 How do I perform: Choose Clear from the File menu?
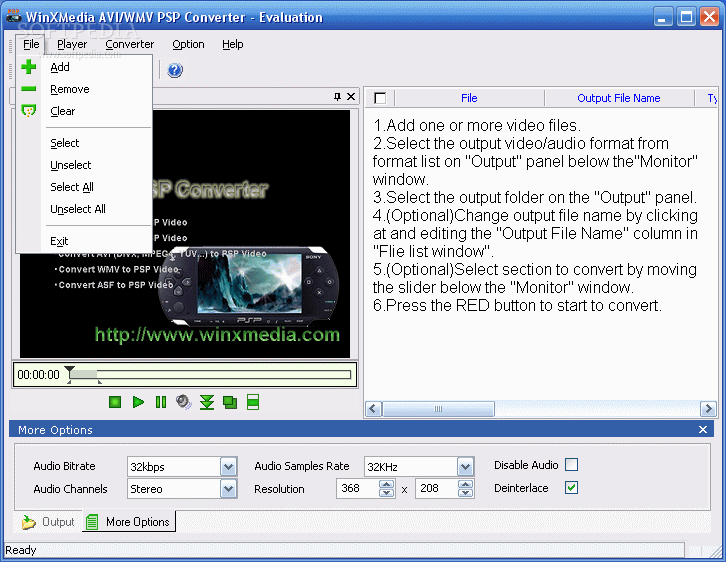point(84,111)
